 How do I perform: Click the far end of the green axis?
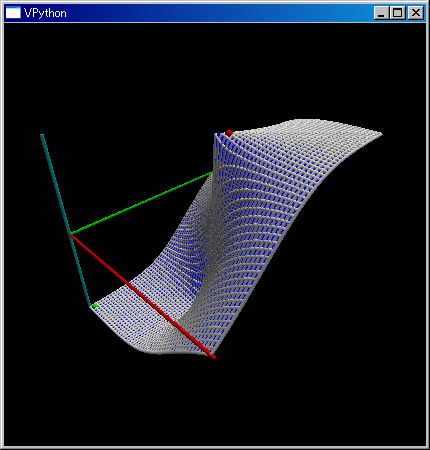click(x=210, y=173)
